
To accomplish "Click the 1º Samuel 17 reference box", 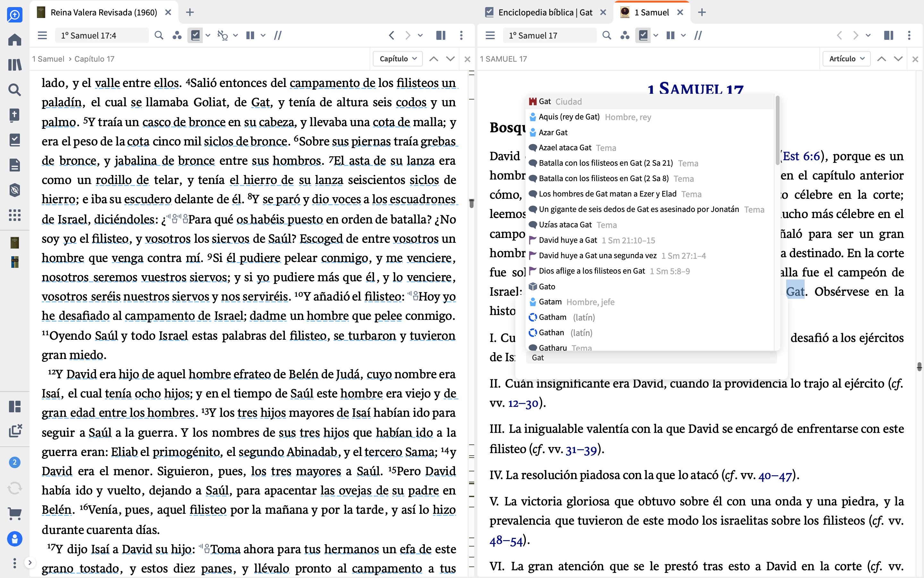I will (550, 36).
